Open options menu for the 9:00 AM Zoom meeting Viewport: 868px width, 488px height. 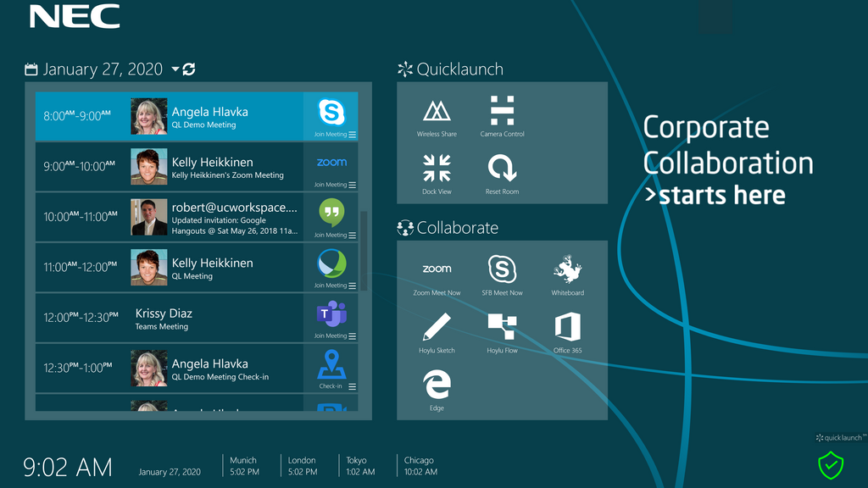(x=352, y=185)
